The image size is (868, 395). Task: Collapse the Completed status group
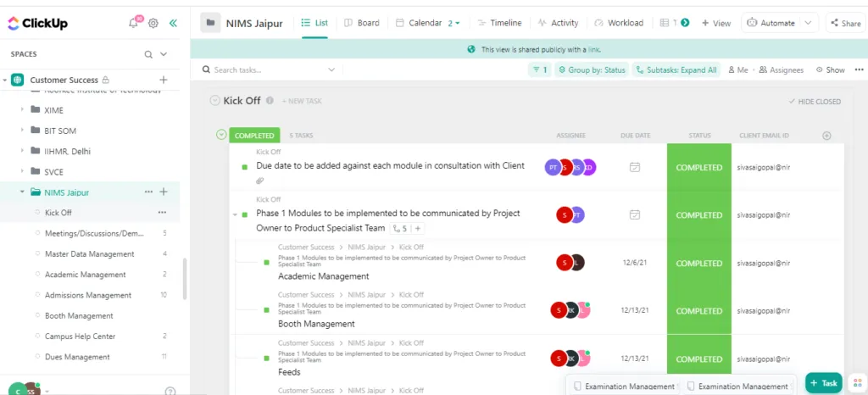pyautogui.click(x=221, y=135)
